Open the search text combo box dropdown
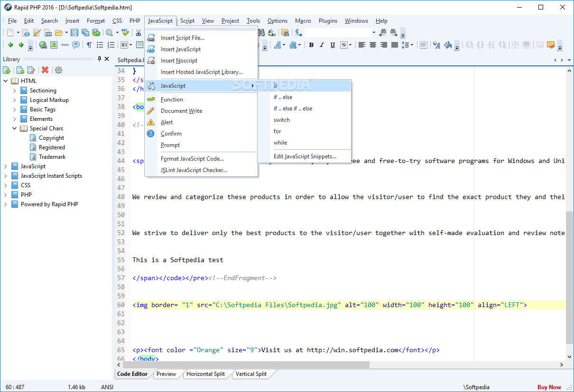Viewport: 574px width, 392px height. 374,33
